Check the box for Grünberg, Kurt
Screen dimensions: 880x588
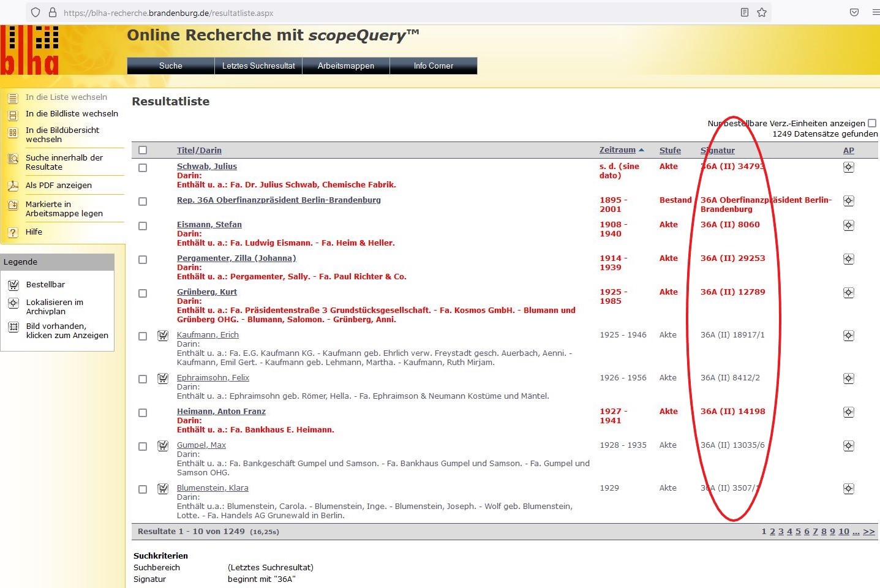143,293
